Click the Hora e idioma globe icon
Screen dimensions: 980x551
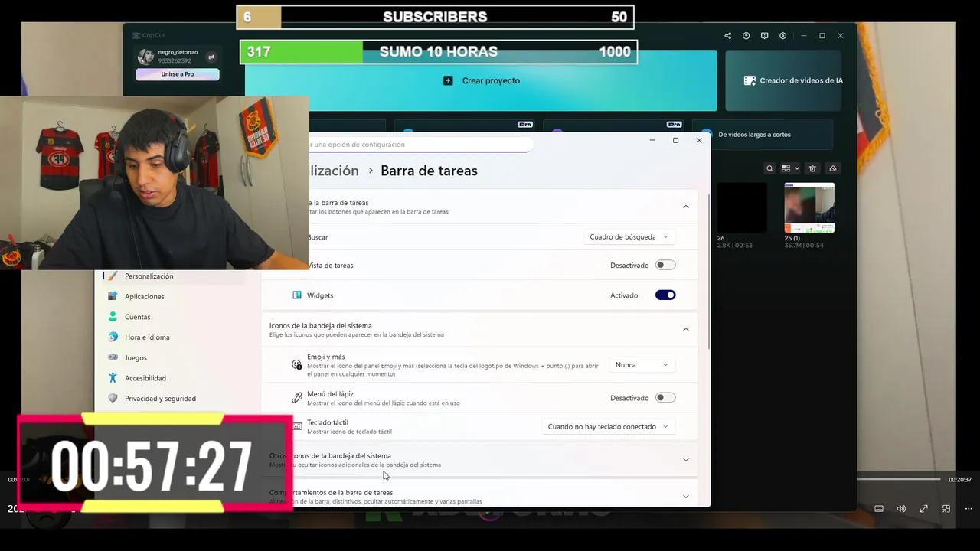tap(113, 337)
